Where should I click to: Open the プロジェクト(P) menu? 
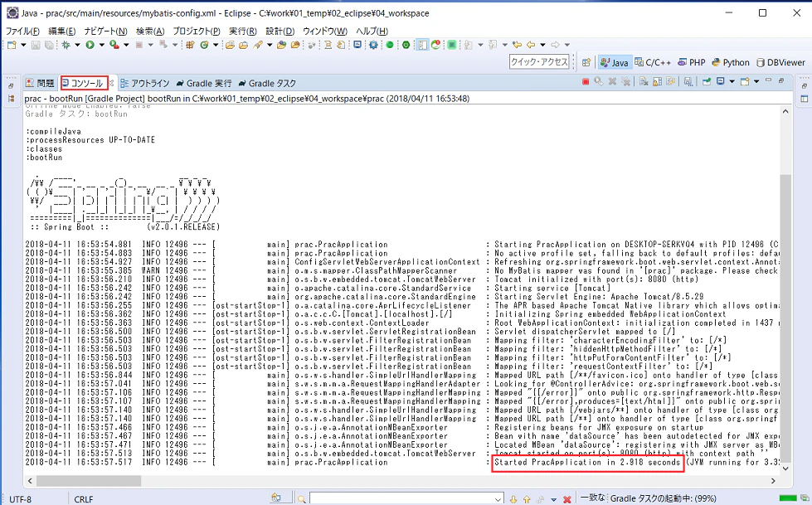(197, 31)
